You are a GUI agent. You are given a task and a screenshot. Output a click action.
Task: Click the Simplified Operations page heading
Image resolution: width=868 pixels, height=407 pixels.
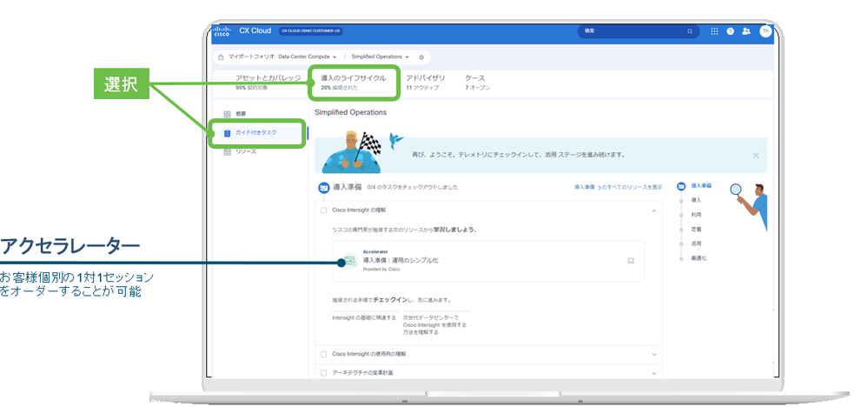(350, 112)
